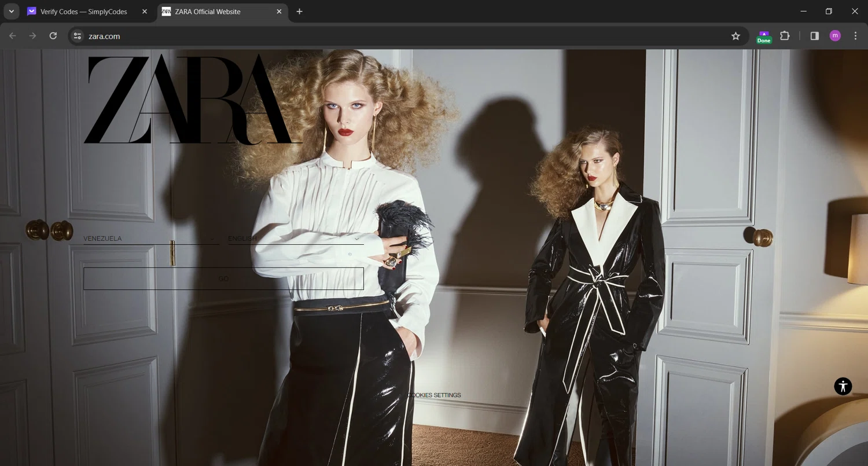Viewport: 868px width, 466px height.
Task: Open the tab search dropdown arrow
Action: (x=11, y=12)
